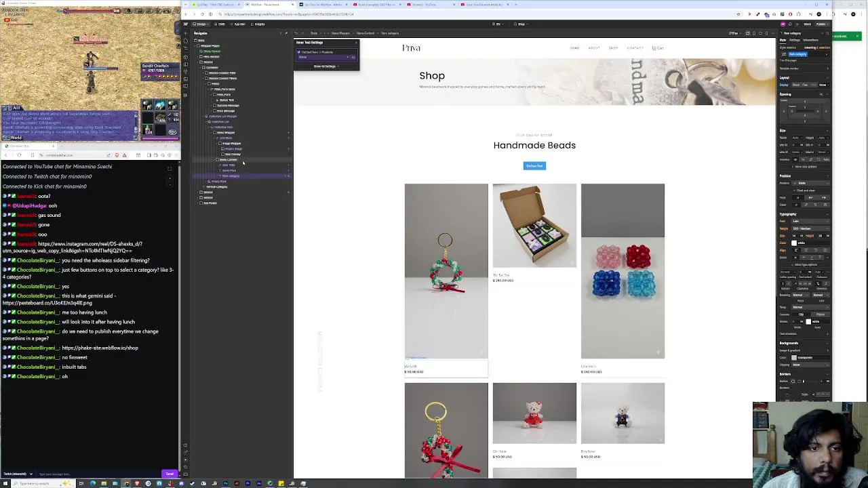Click the Background transparent color swatch
868x488 pixels.
click(x=794, y=358)
